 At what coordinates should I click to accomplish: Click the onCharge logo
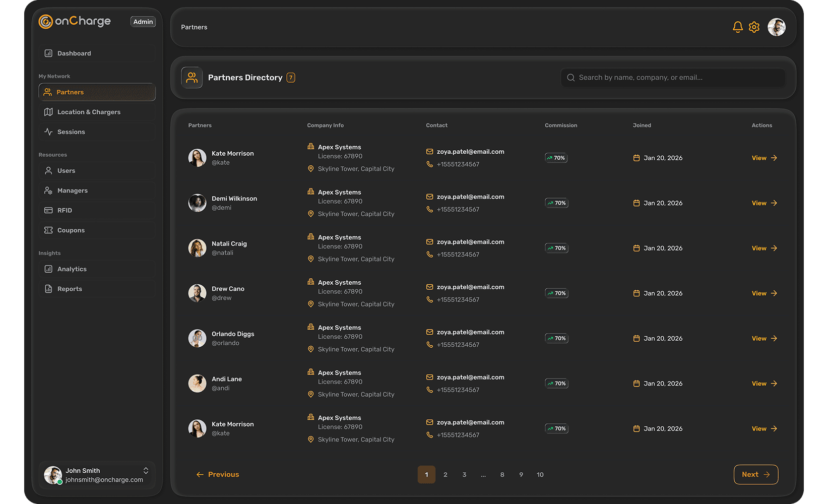(75, 21)
